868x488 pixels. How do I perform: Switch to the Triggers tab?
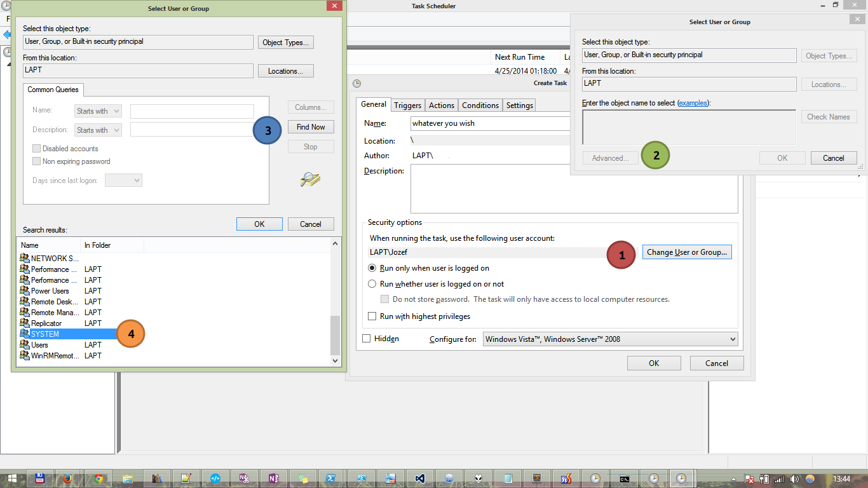(407, 105)
